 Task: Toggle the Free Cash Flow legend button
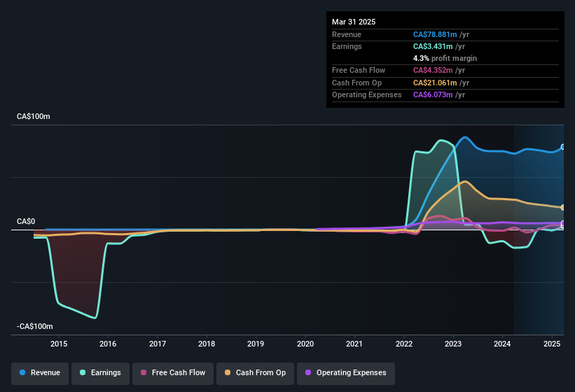173,373
